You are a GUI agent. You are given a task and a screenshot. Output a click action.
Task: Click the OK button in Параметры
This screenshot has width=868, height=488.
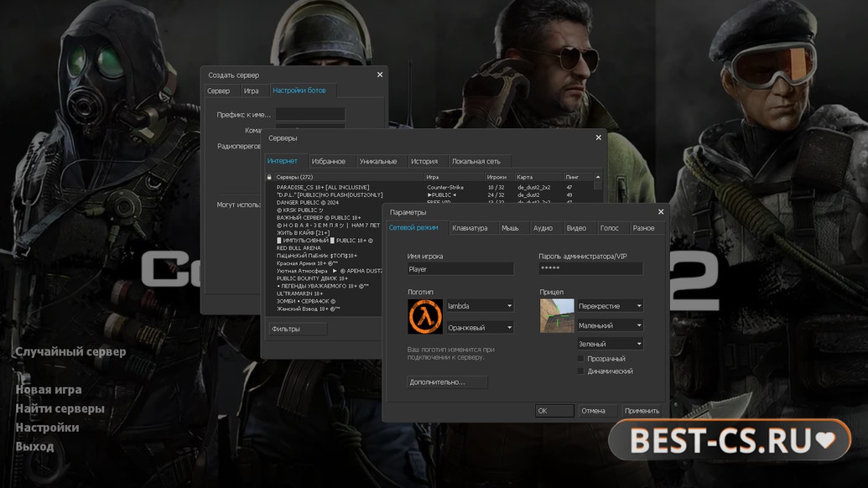pos(554,411)
